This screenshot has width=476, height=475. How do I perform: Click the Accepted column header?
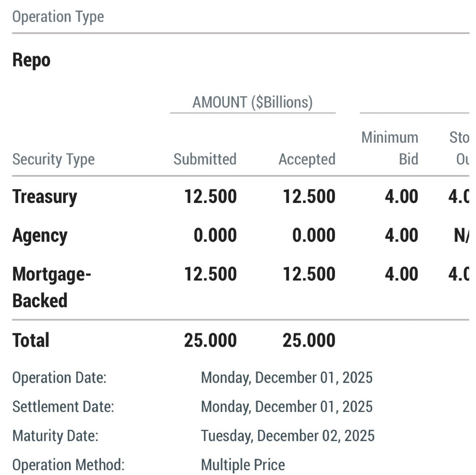307,159
